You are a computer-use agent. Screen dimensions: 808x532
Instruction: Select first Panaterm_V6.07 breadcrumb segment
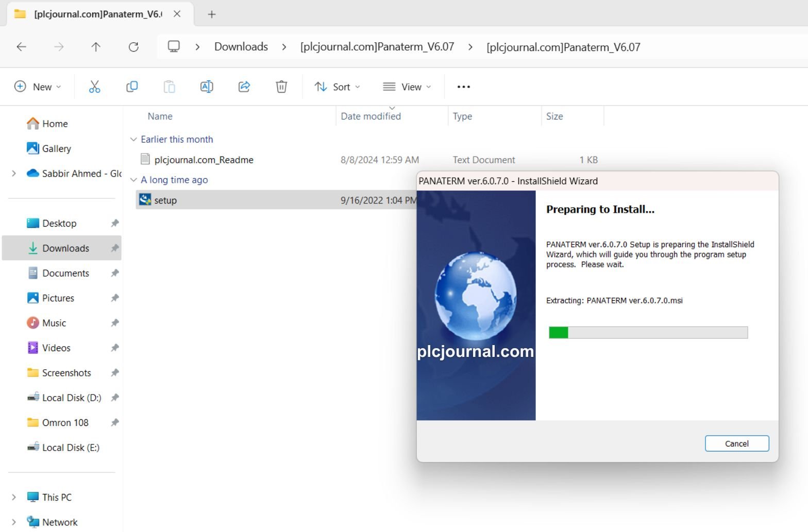coord(377,47)
